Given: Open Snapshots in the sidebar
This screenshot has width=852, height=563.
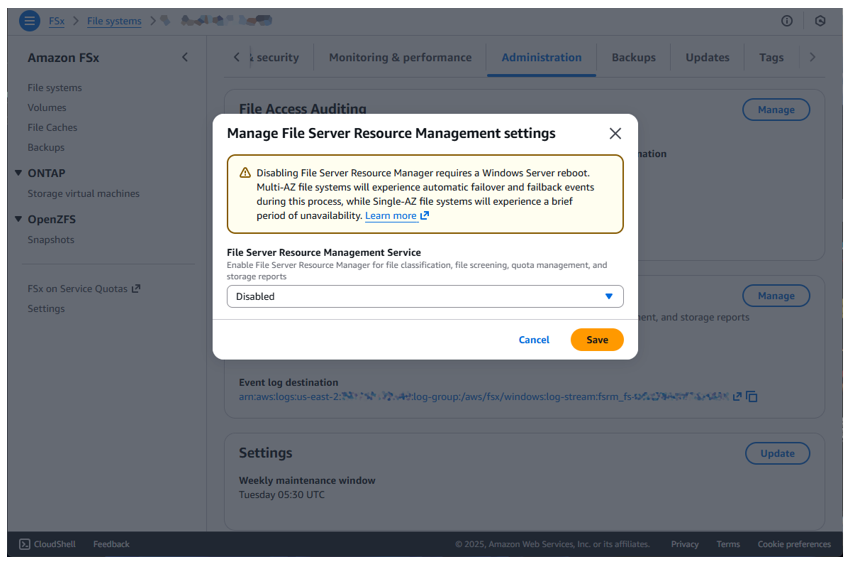Looking at the screenshot, I should pos(51,240).
